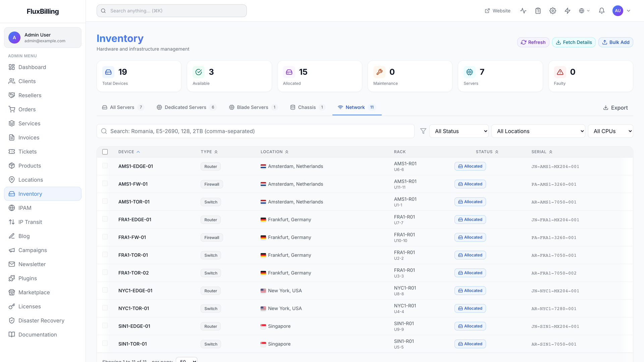
Task: Open the notifications bell
Action: [x=602, y=11]
